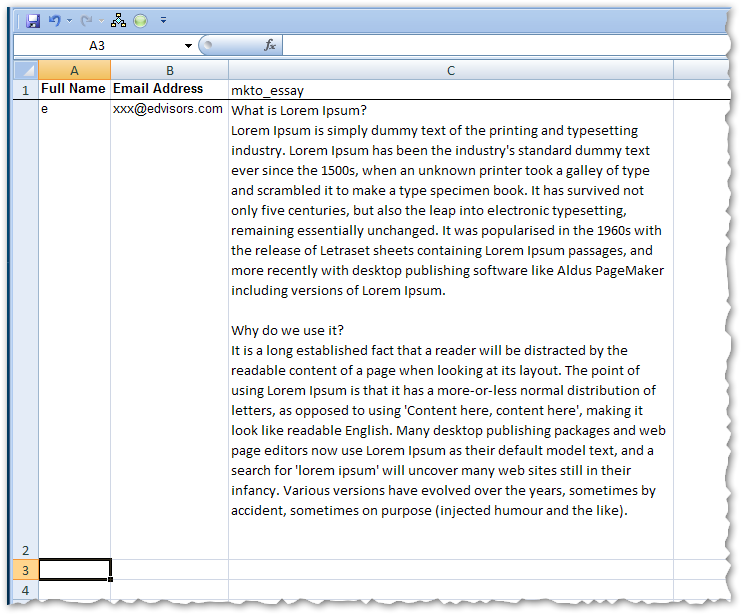Select column A header
Screen dimensions: 743x616
74,70
